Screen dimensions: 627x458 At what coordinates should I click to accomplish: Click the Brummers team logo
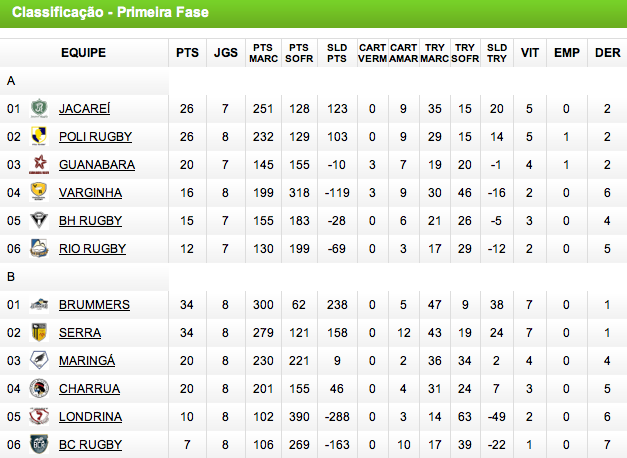(39, 304)
